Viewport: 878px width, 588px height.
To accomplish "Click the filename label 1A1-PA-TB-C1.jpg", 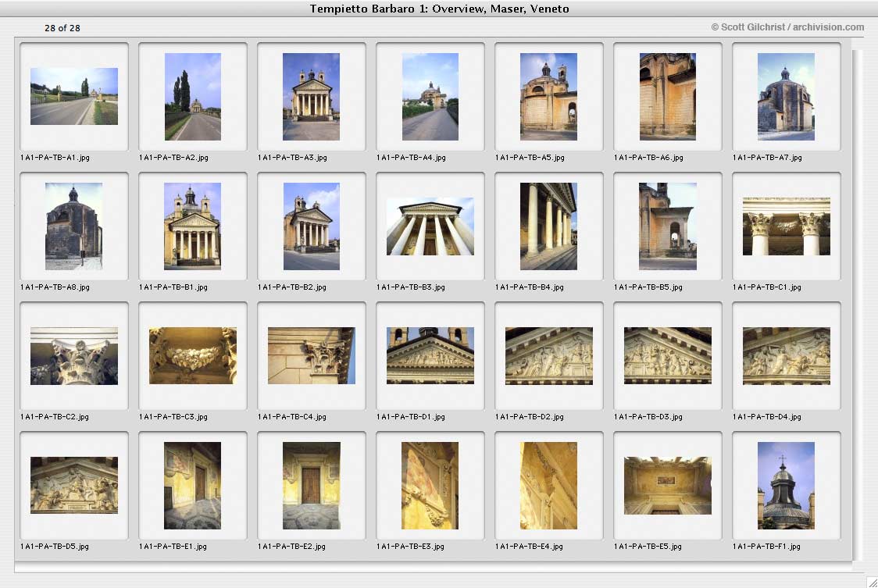I will tap(767, 287).
